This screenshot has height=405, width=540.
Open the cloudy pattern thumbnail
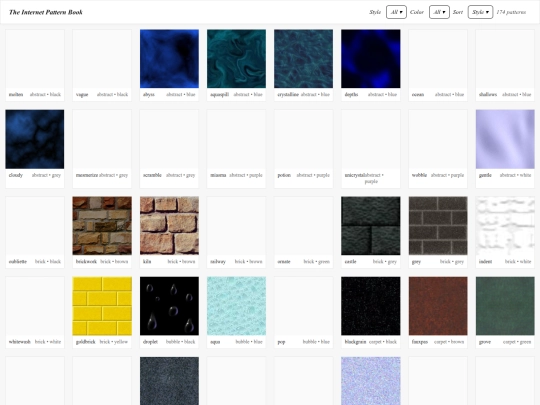35,139
